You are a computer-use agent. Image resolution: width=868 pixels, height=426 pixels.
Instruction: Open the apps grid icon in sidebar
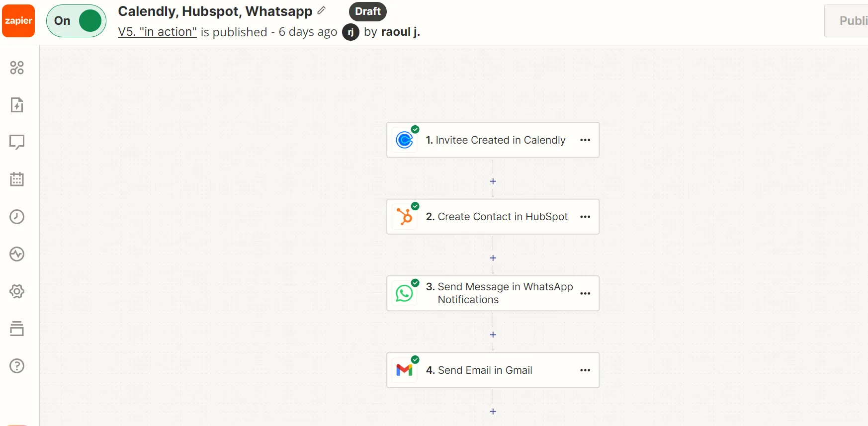17,68
